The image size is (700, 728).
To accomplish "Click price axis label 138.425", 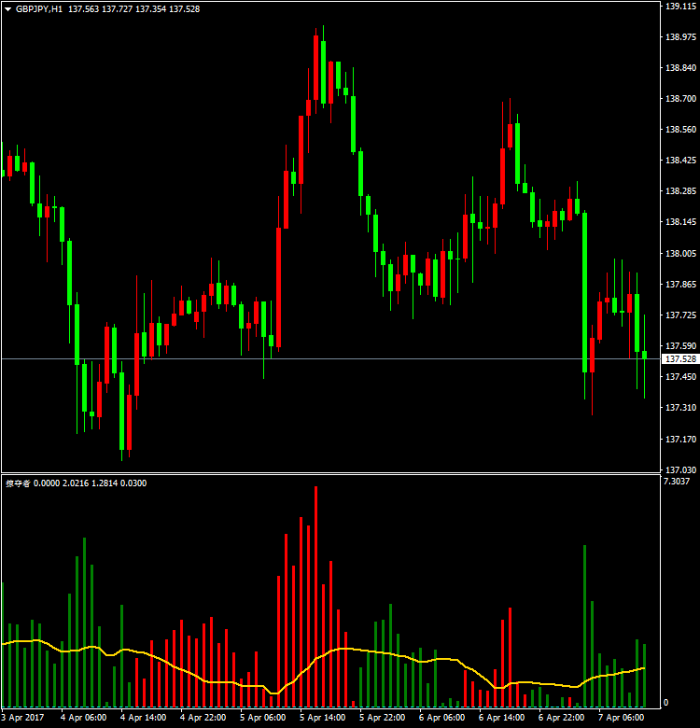I will [x=681, y=161].
